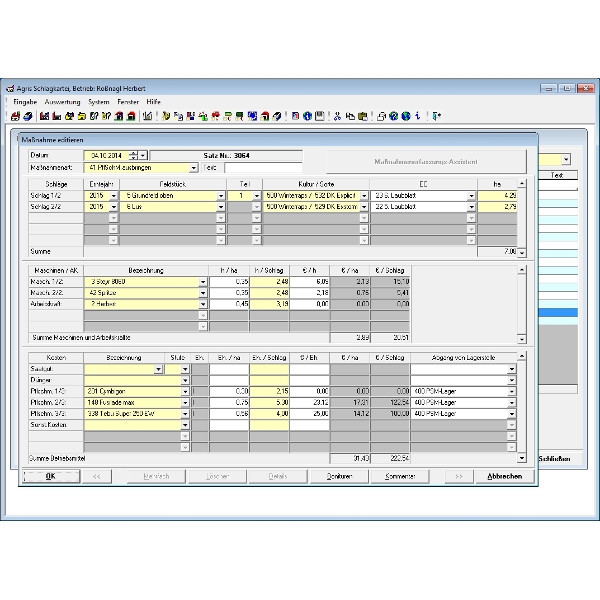Image resolution: width=600 pixels, height=600 pixels.
Task: Open Erntejahr dropdown for Schlag 1/2
Action: (114, 196)
